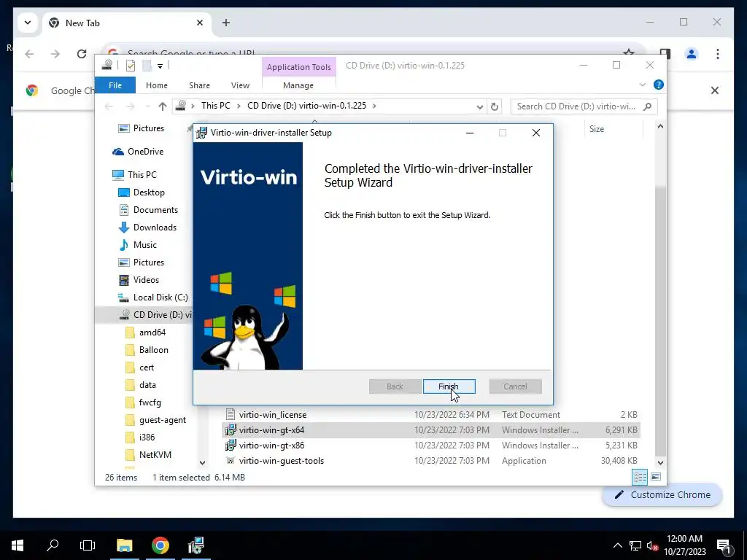Go up one folder level in Explorer
This screenshot has height=560, width=747.
coord(163,106)
